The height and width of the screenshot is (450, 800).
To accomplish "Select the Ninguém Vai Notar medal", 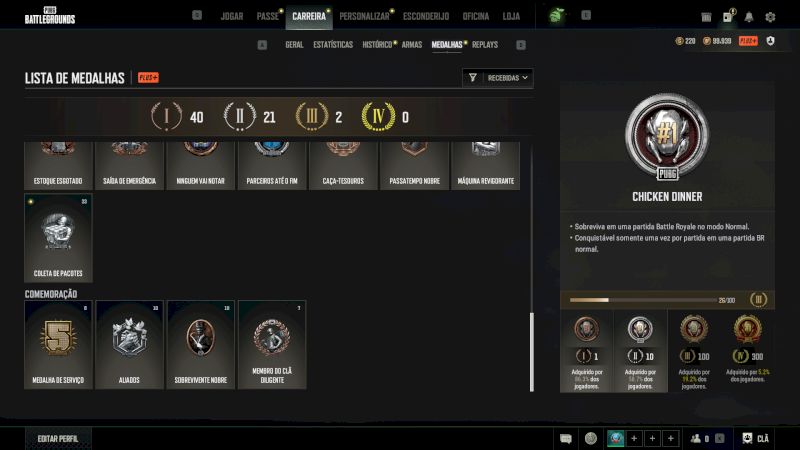I will [x=201, y=166].
